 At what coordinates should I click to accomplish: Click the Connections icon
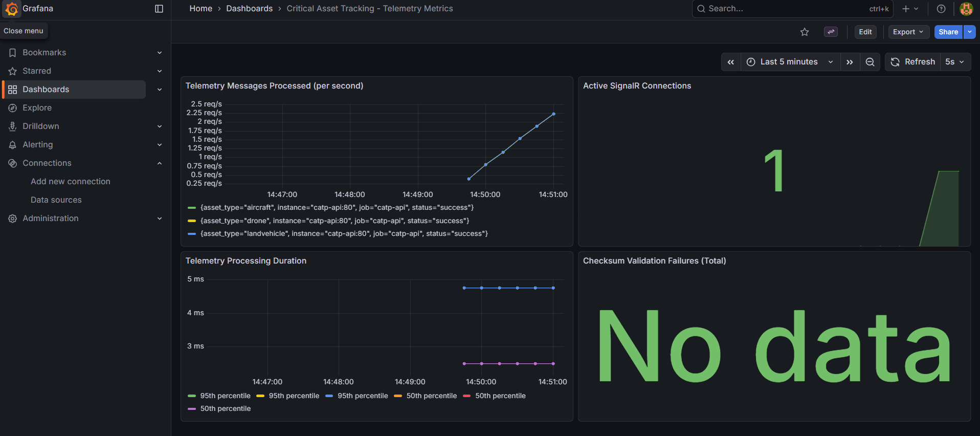pos(13,163)
